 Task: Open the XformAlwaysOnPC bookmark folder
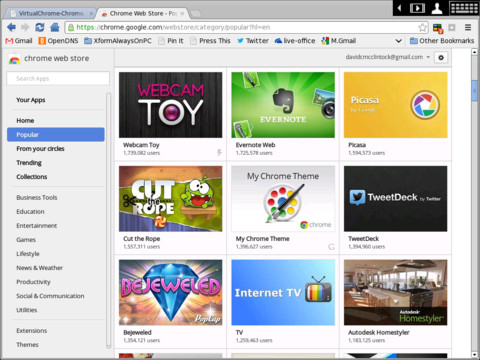[118, 41]
